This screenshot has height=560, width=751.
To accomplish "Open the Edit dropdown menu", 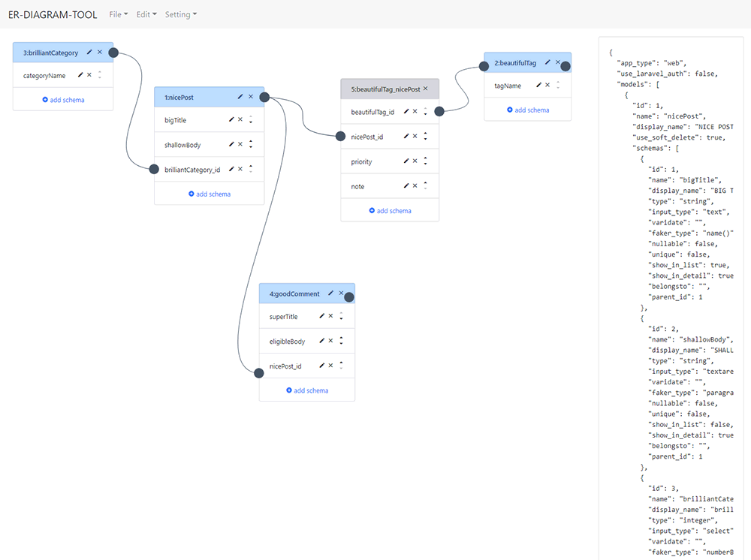I will (146, 14).
